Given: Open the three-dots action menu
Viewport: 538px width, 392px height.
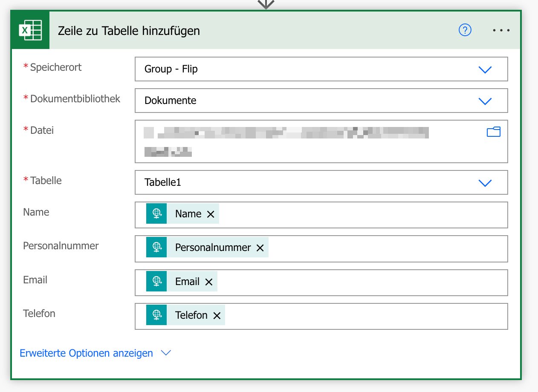Looking at the screenshot, I should tap(501, 30).
